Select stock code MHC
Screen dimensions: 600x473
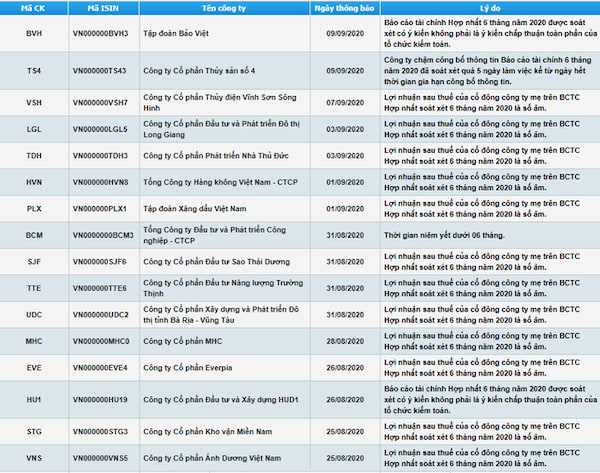[34, 341]
